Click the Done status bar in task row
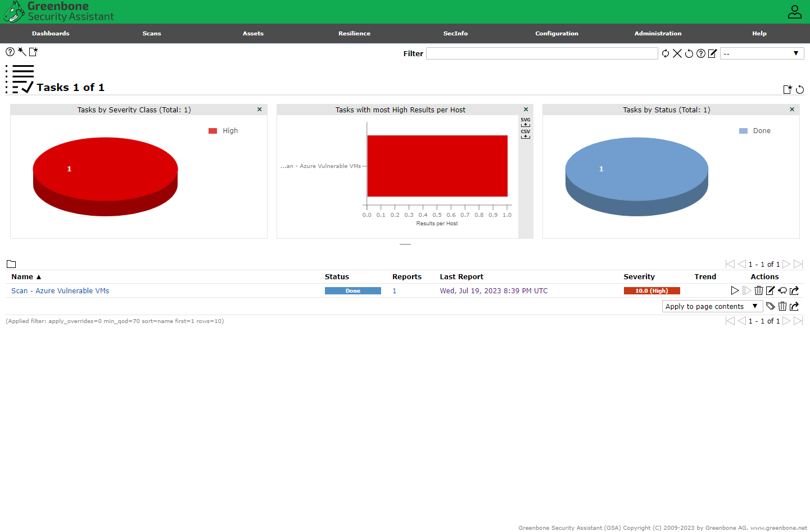 point(353,290)
